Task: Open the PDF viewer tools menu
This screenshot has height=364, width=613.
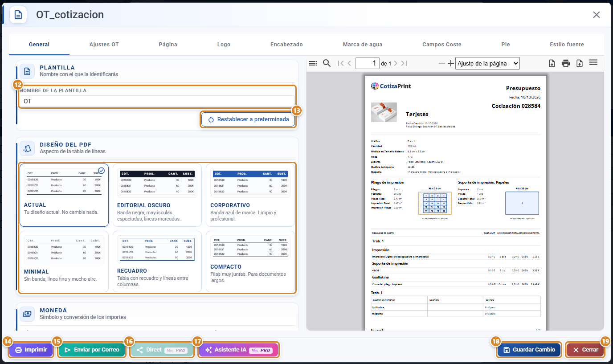Action: 593,63
